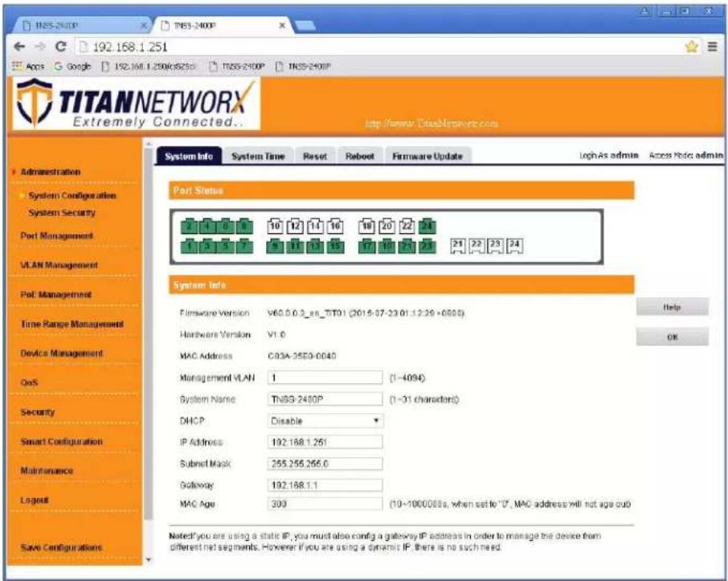
Task: Select port 5 in Port Status
Action: pyautogui.click(x=226, y=245)
